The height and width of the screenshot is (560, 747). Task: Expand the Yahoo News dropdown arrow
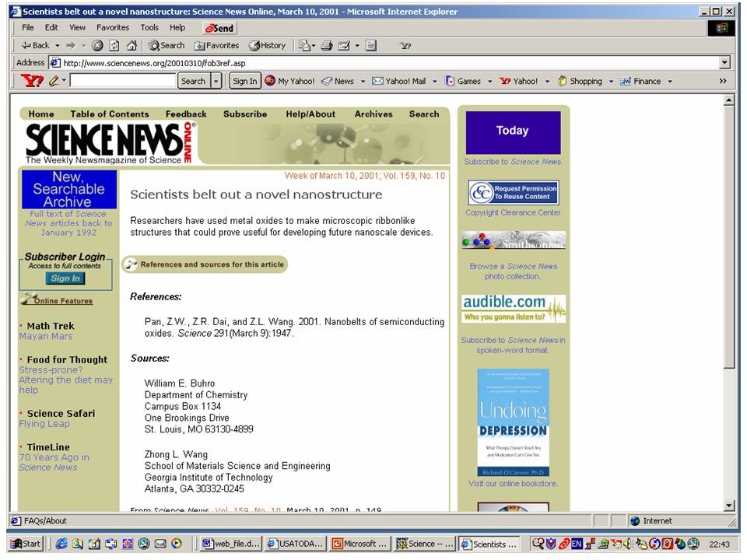363,82
